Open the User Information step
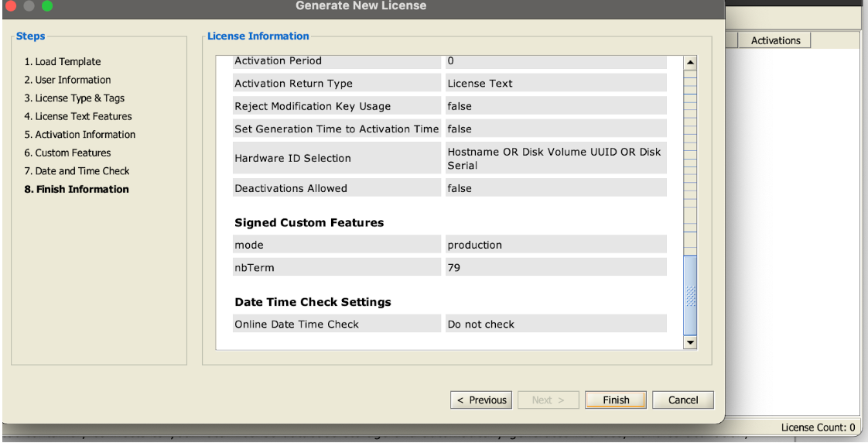 67,80
